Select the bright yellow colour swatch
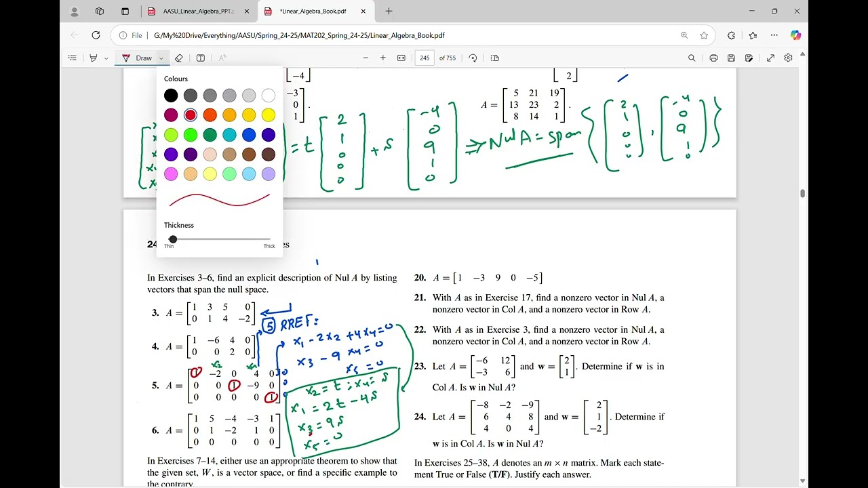Screen dimensions: 868x488 click(269, 115)
